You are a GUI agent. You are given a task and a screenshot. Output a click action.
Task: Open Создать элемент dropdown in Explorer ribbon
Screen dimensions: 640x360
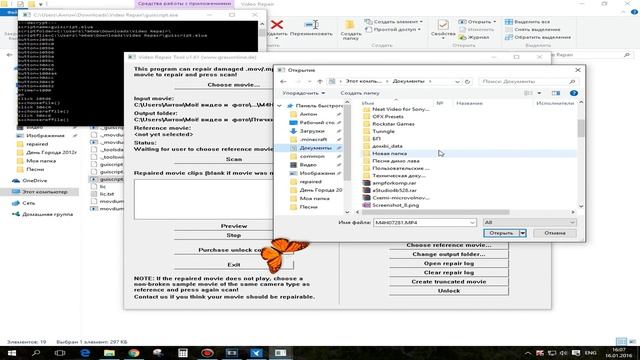(394, 22)
